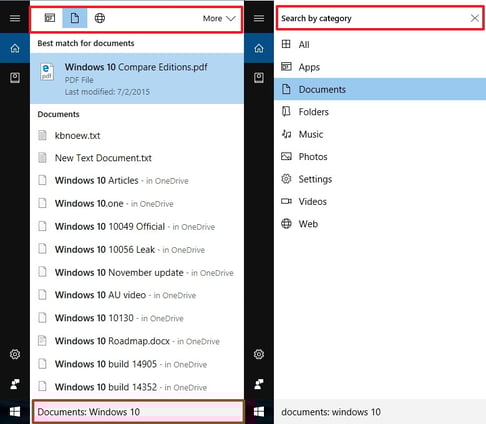Choose the Videos category
This screenshot has height=424, width=486.
click(380, 201)
